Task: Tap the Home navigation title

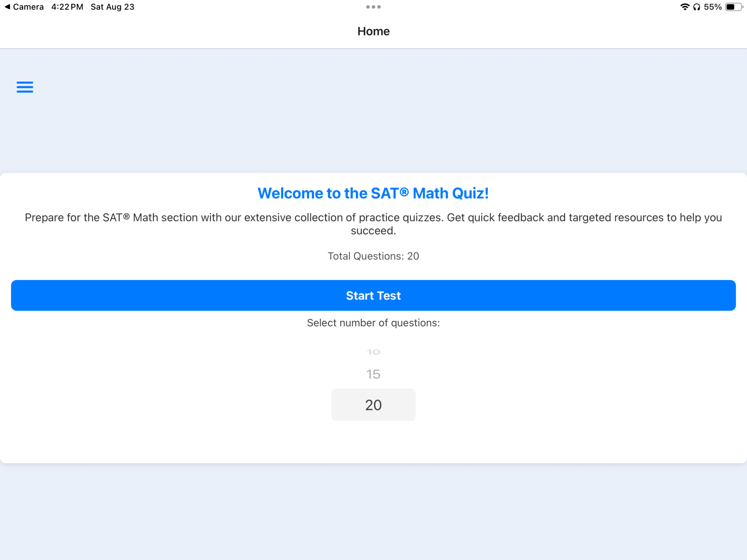Action: click(373, 31)
